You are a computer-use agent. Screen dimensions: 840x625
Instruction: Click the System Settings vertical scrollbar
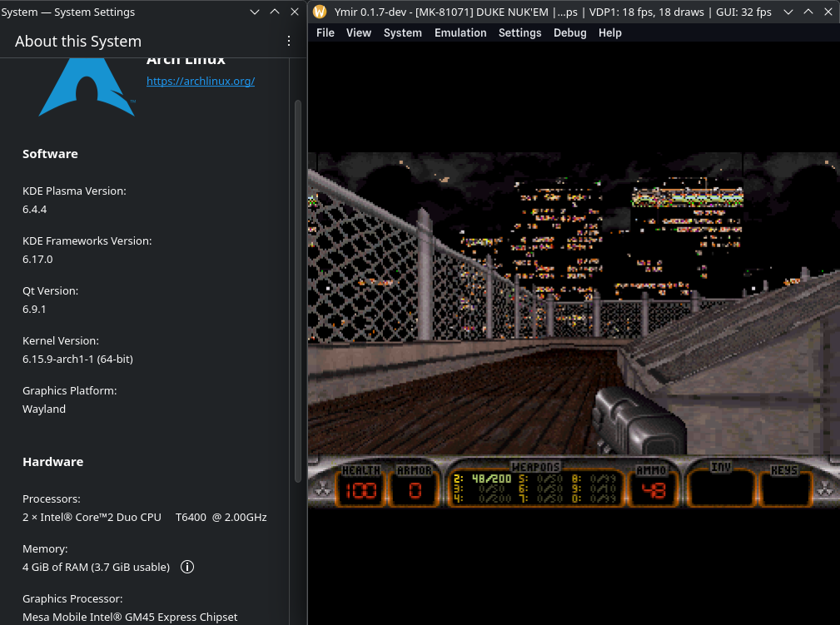(298, 291)
